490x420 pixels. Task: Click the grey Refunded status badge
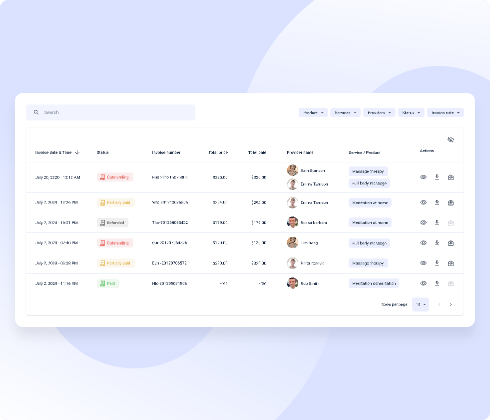click(113, 222)
